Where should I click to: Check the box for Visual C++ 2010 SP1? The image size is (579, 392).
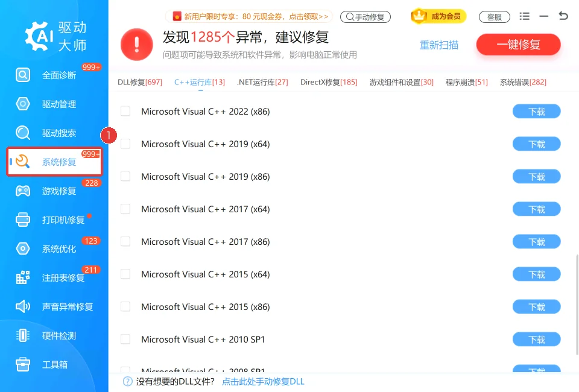(x=125, y=339)
